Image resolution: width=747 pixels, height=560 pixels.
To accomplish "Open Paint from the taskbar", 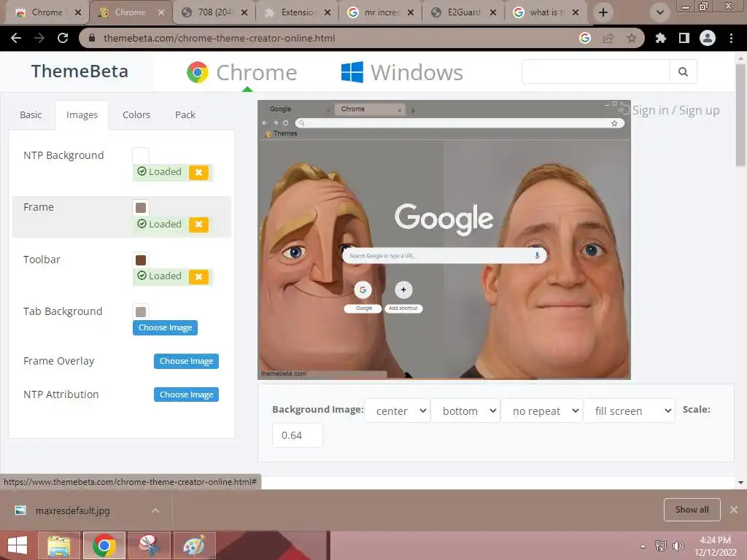I will (194, 545).
